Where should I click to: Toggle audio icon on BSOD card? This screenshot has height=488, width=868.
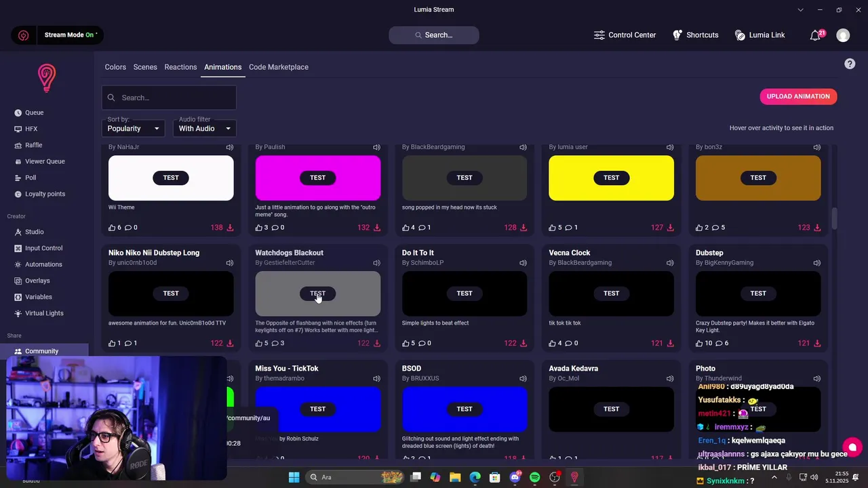[523, 379]
